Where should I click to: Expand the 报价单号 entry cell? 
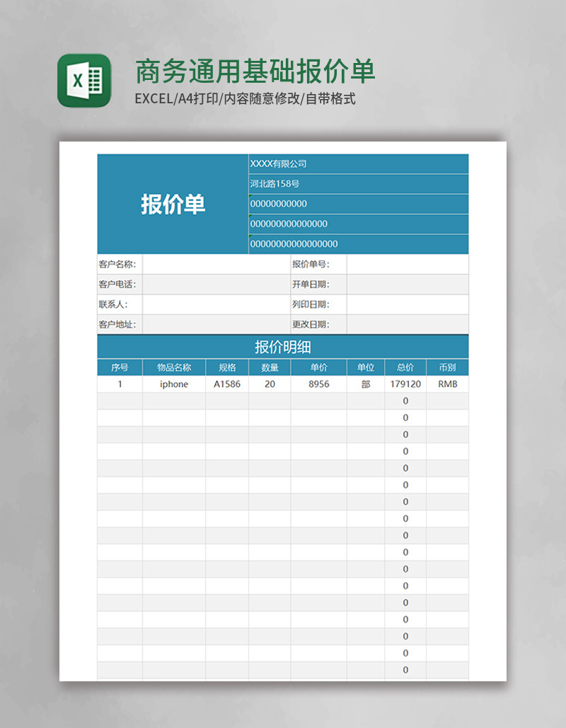(408, 264)
